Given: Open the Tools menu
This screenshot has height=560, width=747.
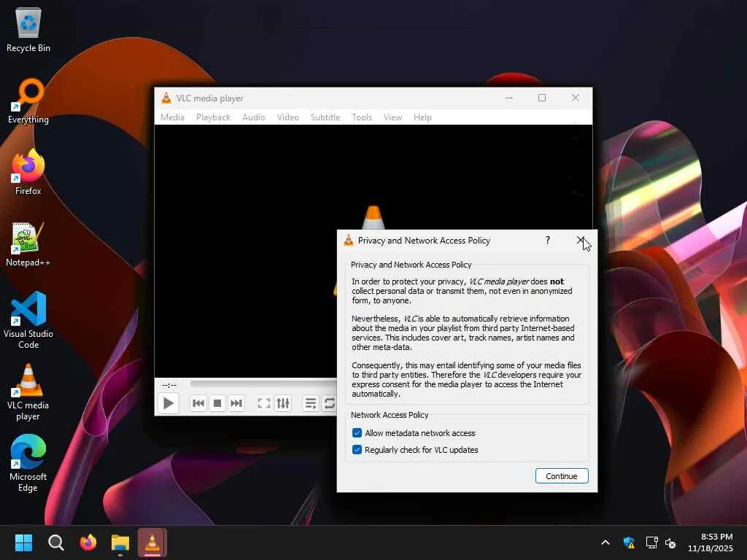Looking at the screenshot, I should 362,117.
